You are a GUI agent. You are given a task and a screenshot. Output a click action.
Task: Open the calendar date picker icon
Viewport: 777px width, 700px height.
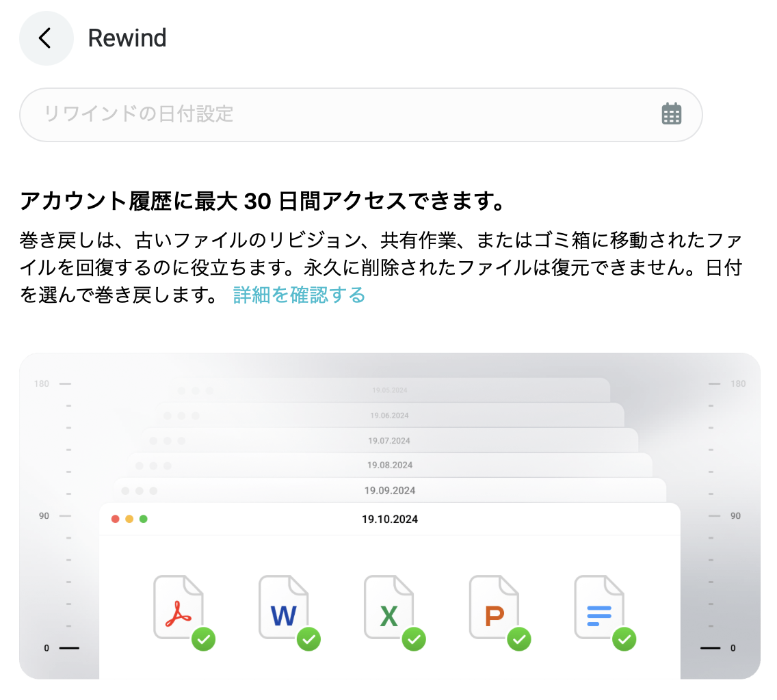(672, 114)
